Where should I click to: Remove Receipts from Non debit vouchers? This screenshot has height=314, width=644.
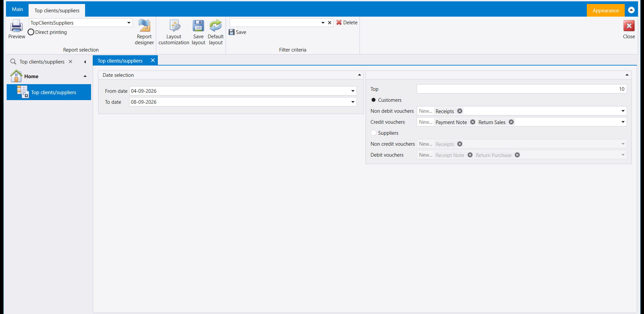460,111
